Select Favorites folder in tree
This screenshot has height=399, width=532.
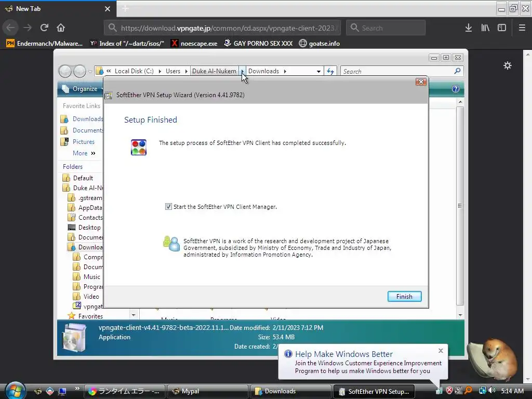86,316
